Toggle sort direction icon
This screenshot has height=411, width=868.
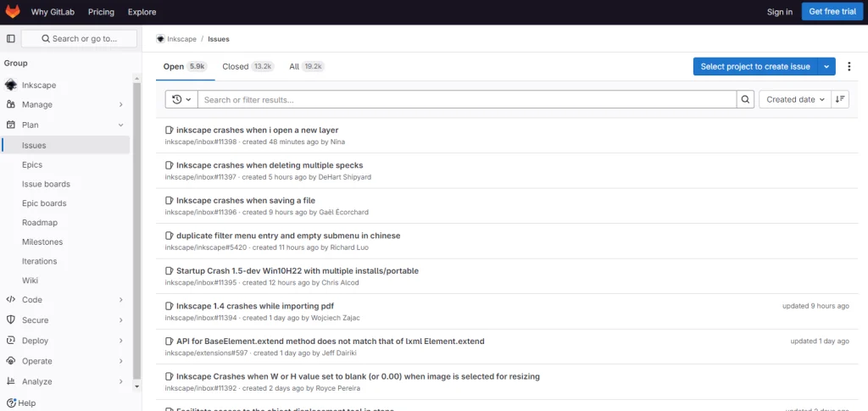840,99
